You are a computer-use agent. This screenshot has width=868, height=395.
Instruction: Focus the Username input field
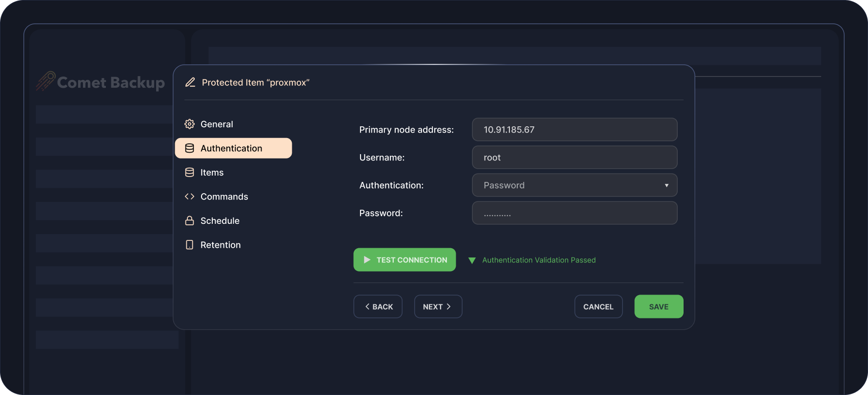(574, 158)
